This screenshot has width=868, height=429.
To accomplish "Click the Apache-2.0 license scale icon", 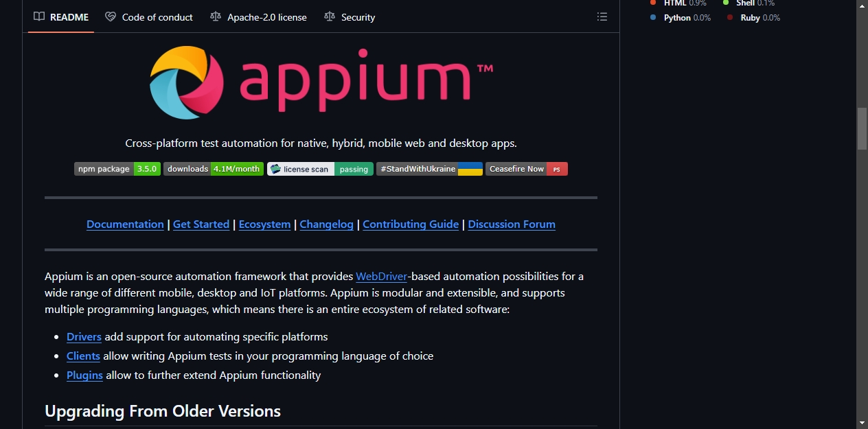I will [216, 16].
